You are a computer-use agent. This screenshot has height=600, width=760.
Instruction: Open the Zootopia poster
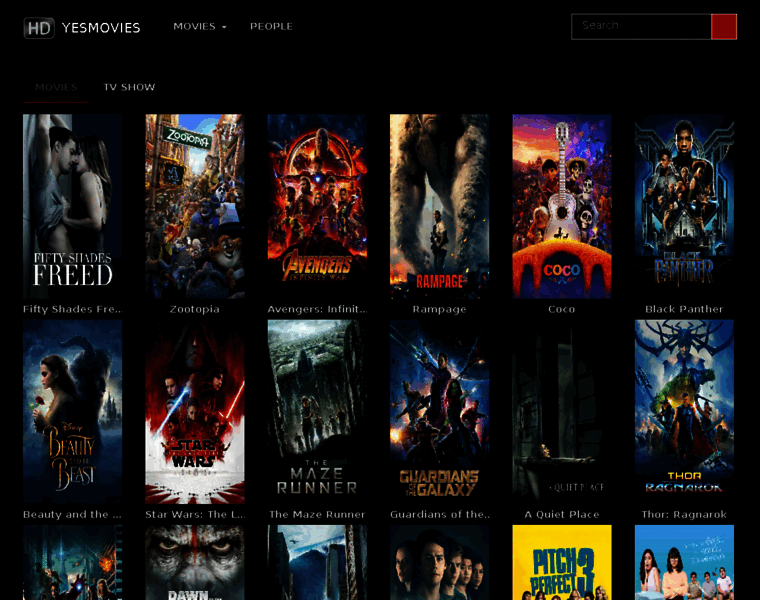pyautogui.click(x=195, y=206)
